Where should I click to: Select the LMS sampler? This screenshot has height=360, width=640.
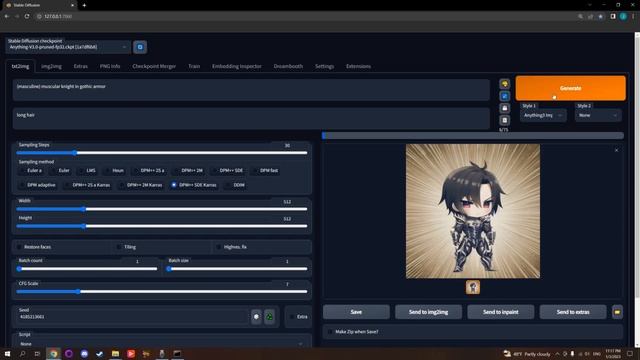point(87,171)
